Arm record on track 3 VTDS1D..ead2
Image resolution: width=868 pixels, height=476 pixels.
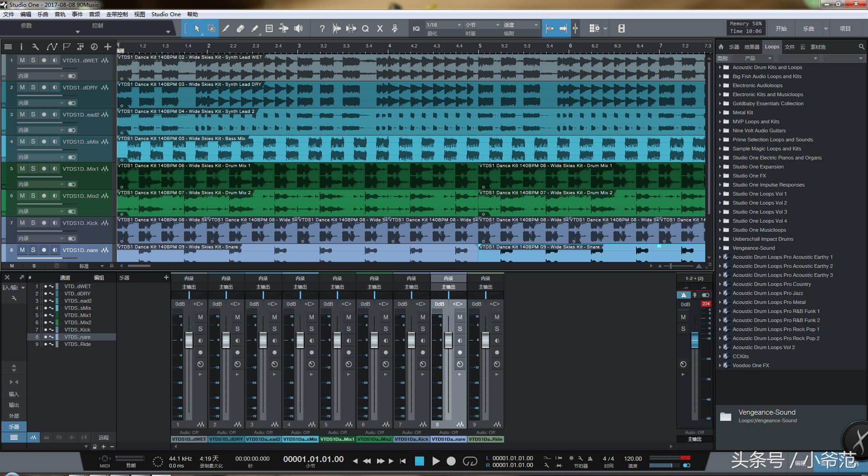[44, 114]
